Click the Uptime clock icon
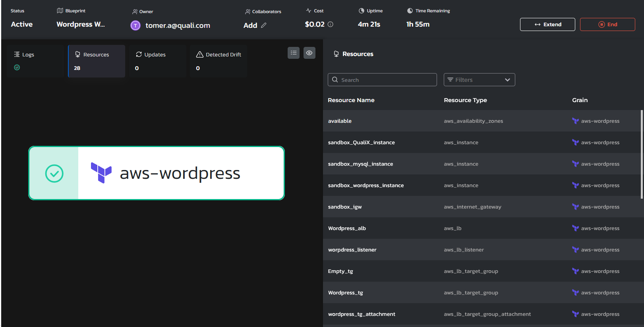Image resolution: width=644 pixels, height=327 pixels. point(362,11)
